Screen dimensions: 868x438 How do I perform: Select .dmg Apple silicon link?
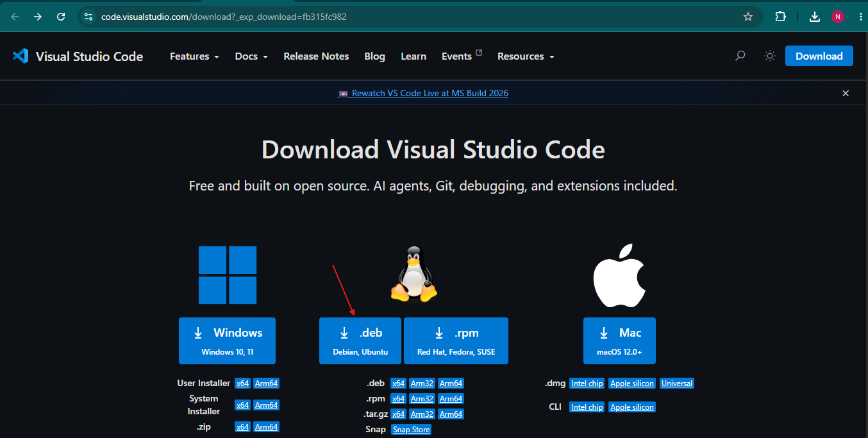coord(632,383)
